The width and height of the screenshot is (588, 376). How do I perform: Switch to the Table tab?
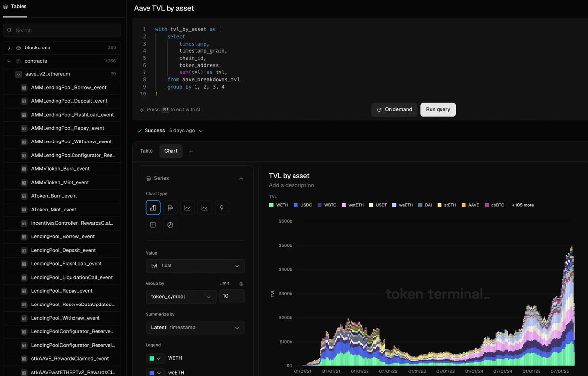tap(146, 151)
